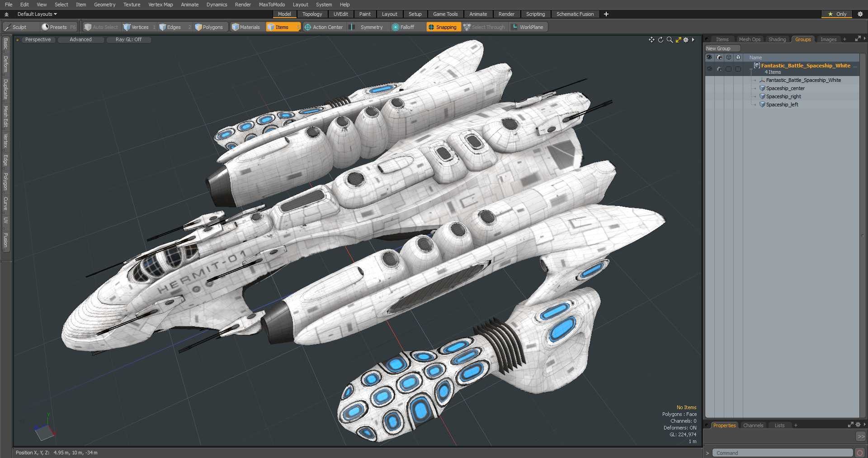Toggle Select Through mode
The image size is (868, 458).
484,27
